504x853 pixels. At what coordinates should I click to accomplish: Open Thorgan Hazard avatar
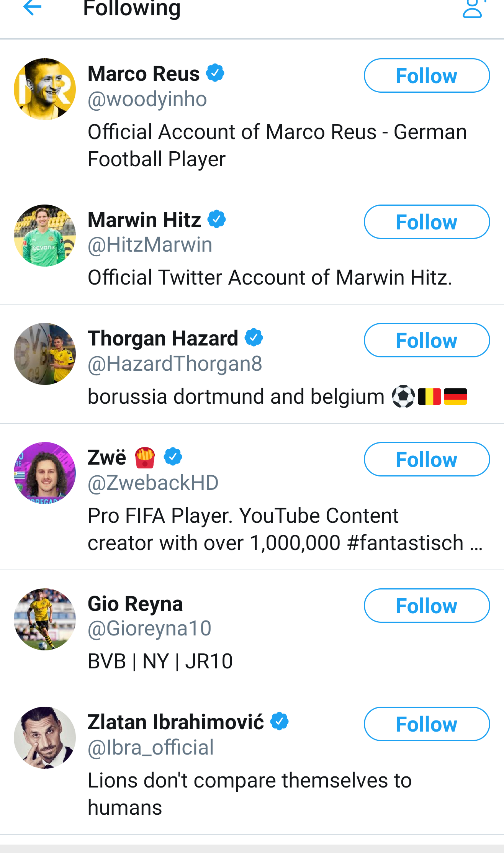point(45,354)
